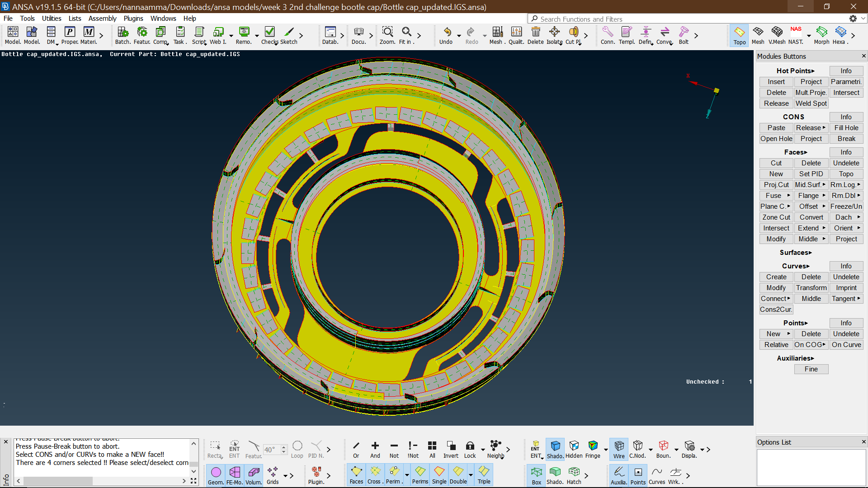
Task: Click the Cons2Cur. button
Action: (x=776, y=310)
